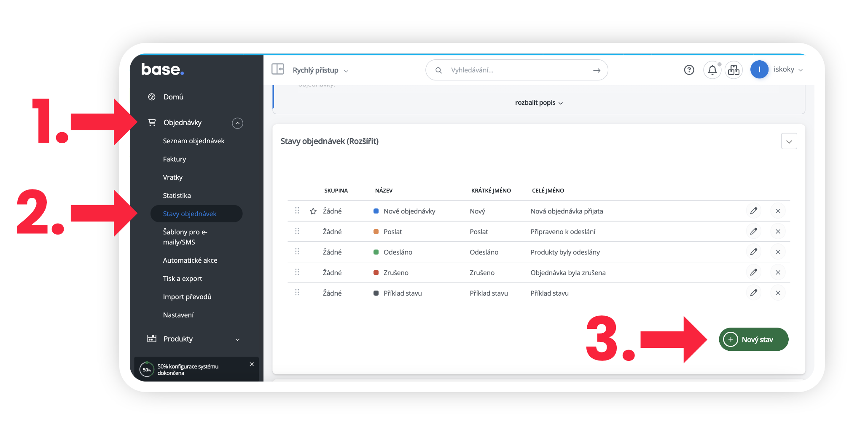Delete the Poslat status
This screenshot has height=435, width=868.
[x=778, y=231]
